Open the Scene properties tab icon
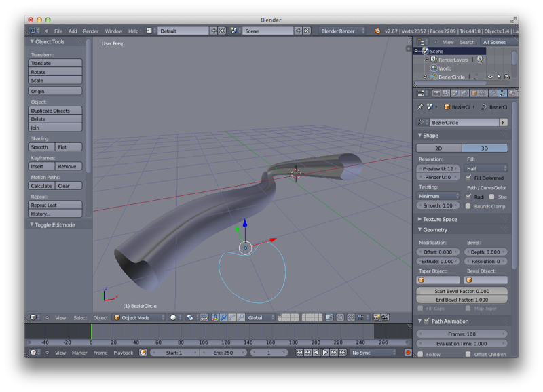The height and width of the screenshot is (392, 543). tap(455, 93)
